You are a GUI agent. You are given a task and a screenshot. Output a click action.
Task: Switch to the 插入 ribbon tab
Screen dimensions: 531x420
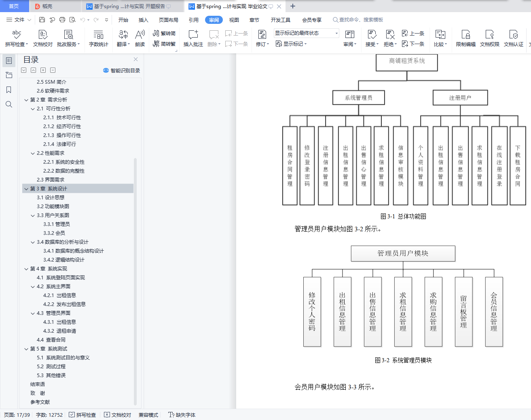(144, 20)
